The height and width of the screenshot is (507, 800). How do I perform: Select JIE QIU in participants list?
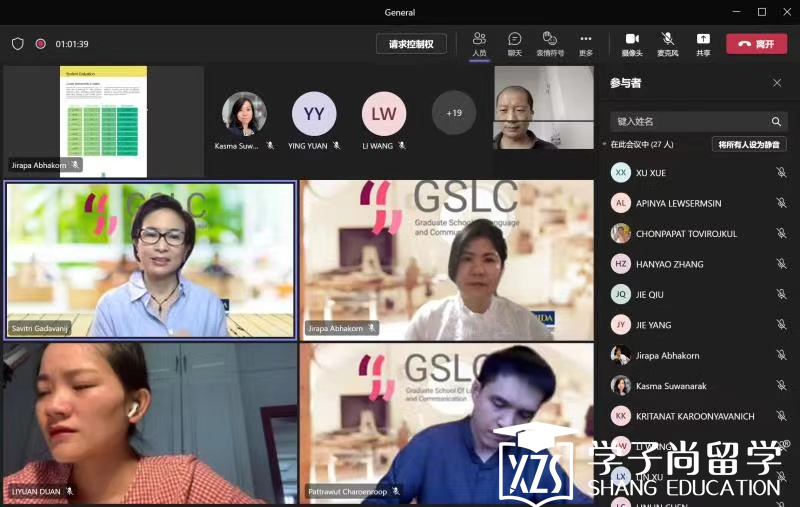point(699,294)
